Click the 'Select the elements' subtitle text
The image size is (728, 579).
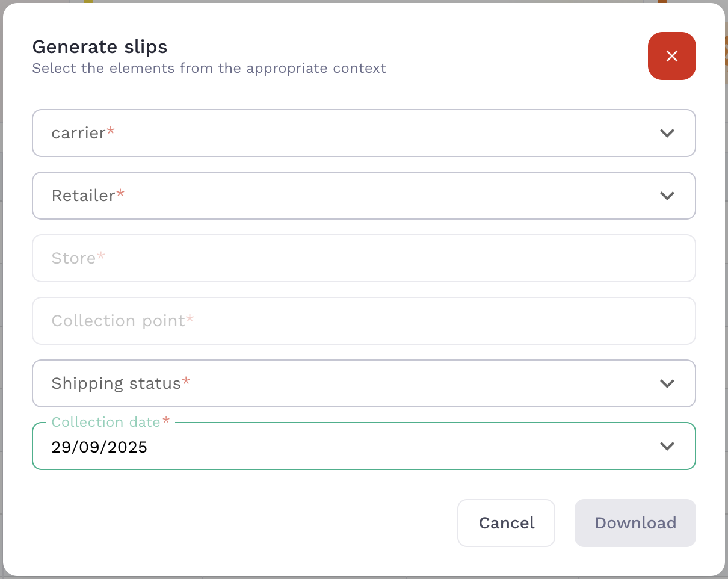(x=209, y=68)
